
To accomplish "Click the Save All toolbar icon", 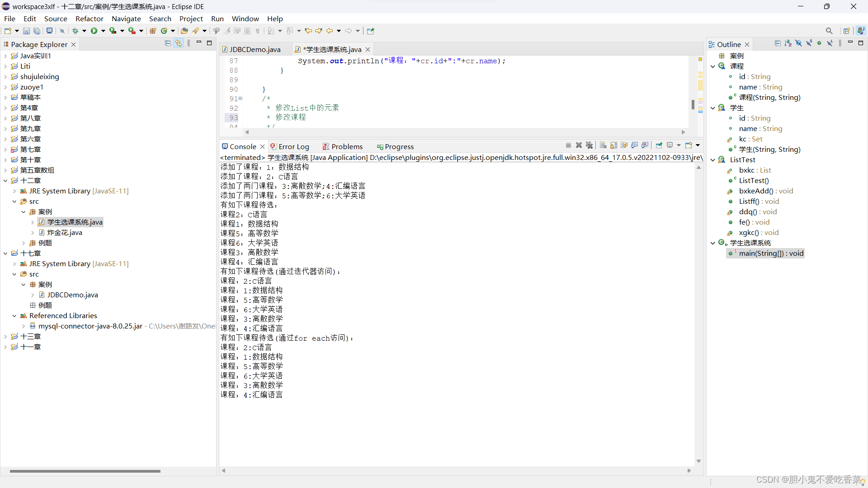I will [x=37, y=31].
